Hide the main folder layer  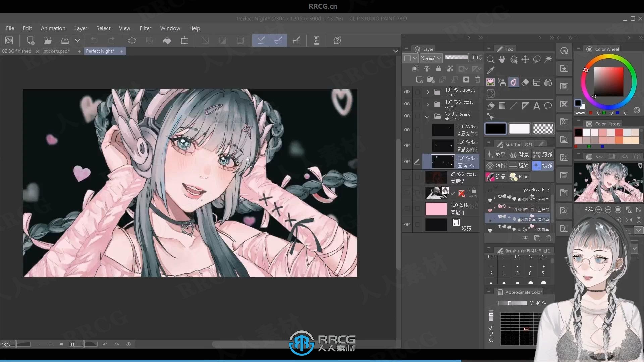[407, 92]
